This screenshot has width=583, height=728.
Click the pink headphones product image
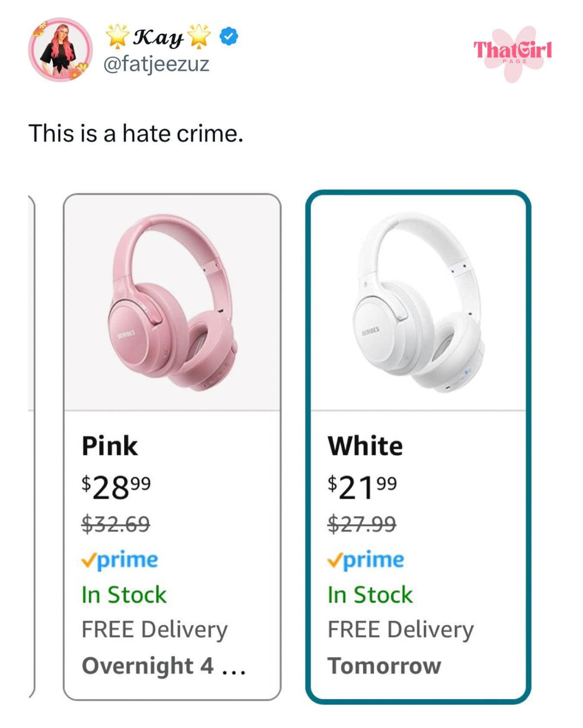172,302
